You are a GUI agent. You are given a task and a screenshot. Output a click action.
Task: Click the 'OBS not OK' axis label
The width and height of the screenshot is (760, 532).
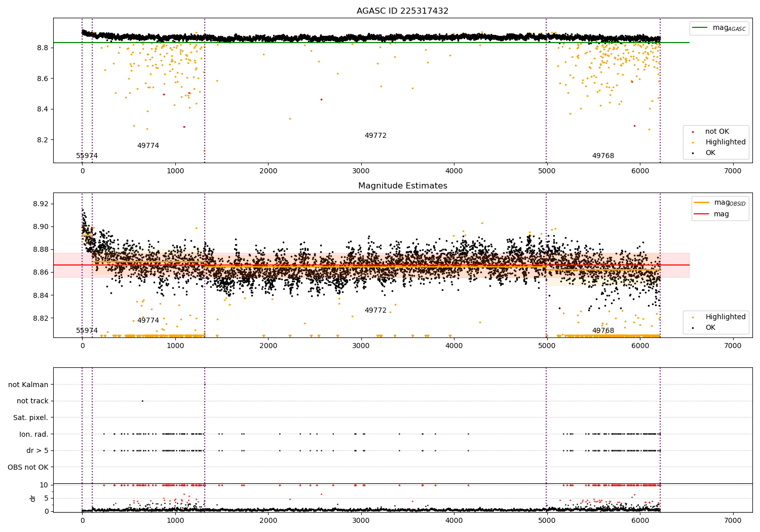point(28,467)
